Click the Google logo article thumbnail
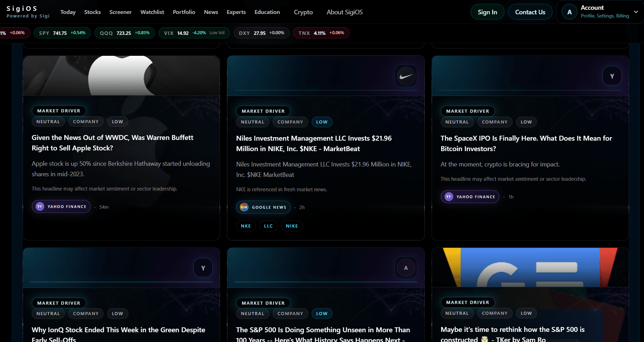Screen dimensions: 644x342 click(x=530, y=267)
